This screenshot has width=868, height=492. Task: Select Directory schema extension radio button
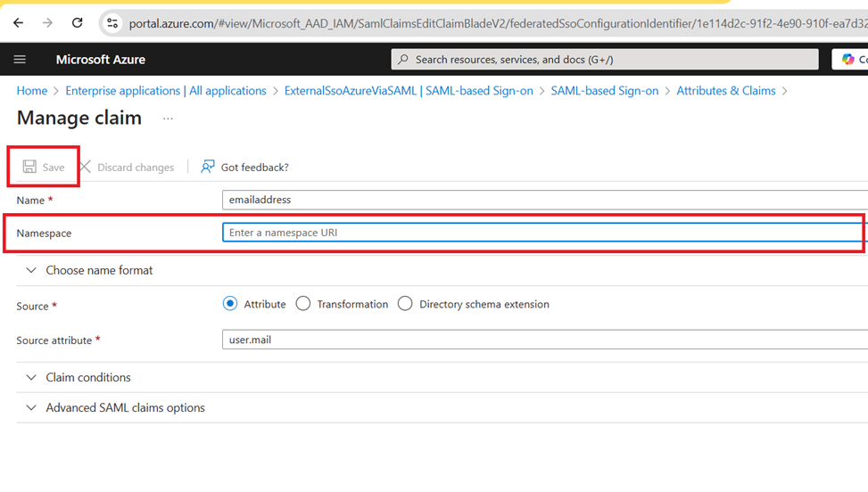pos(405,304)
